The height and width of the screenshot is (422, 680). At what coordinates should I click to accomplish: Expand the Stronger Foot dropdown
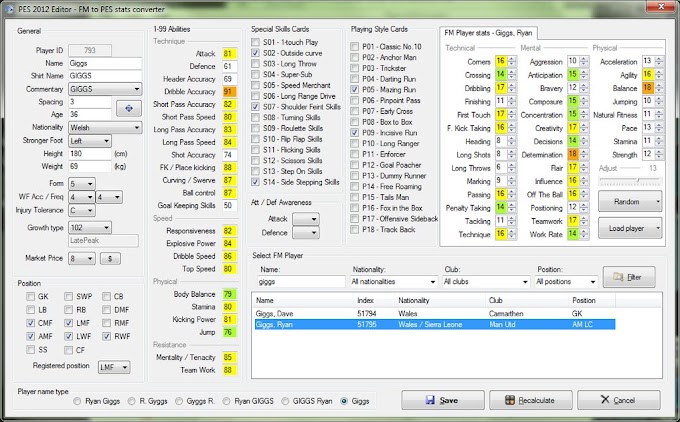(90, 141)
